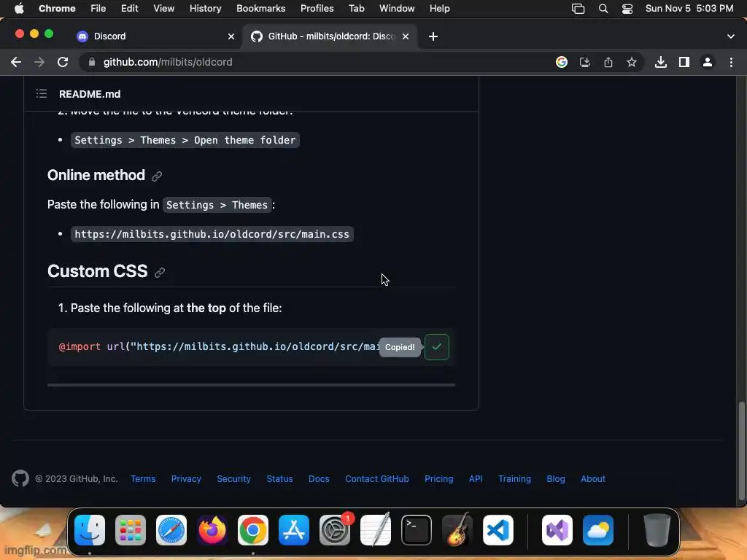Image resolution: width=747 pixels, height=560 pixels.
Task: Open TextEdit from the dock
Action: coord(376,530)
